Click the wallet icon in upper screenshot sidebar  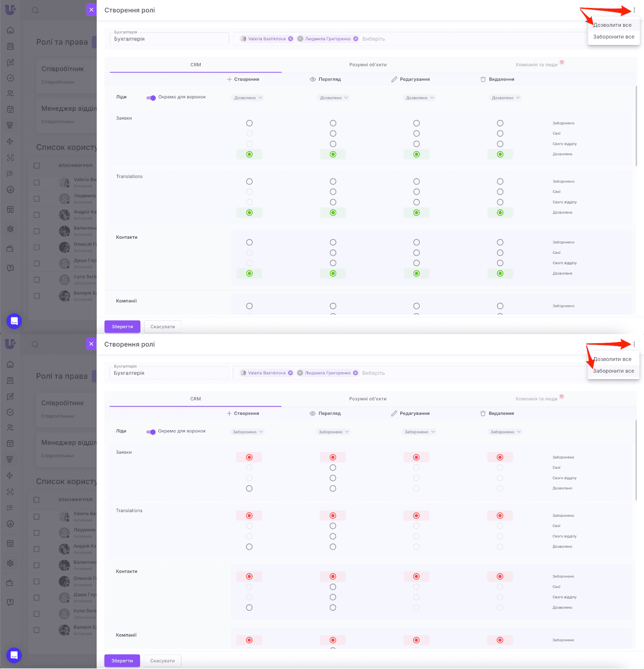(10, 249)
